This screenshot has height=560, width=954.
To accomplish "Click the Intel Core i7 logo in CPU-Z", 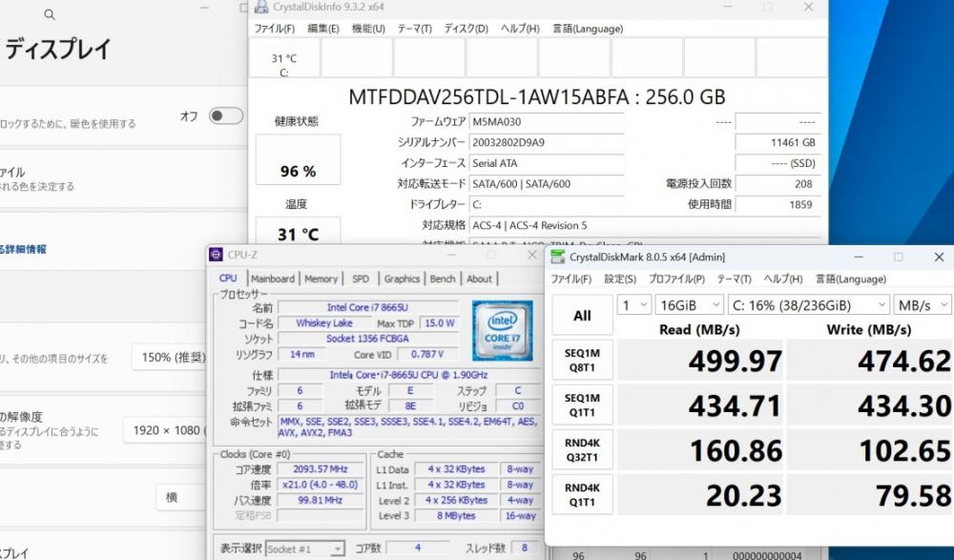I will (502, 331).
